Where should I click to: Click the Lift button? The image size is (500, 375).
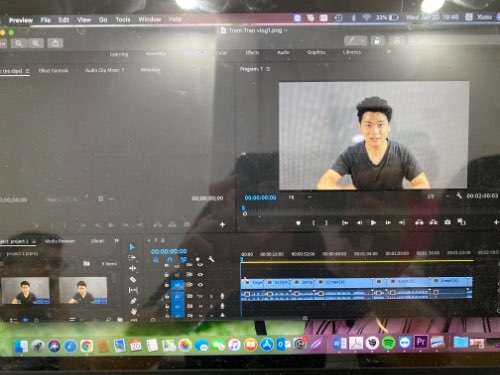[419, 222]
